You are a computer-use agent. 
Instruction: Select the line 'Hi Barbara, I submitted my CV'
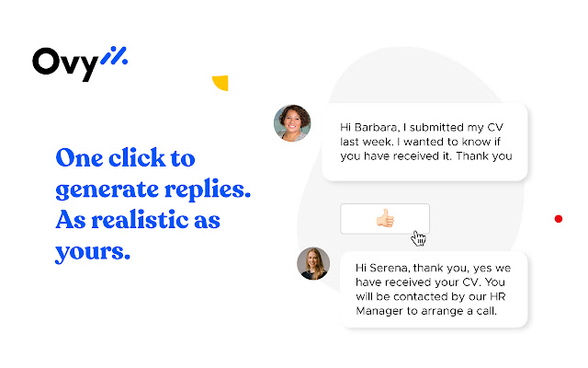pyautogui.click(x=422, y=128)
